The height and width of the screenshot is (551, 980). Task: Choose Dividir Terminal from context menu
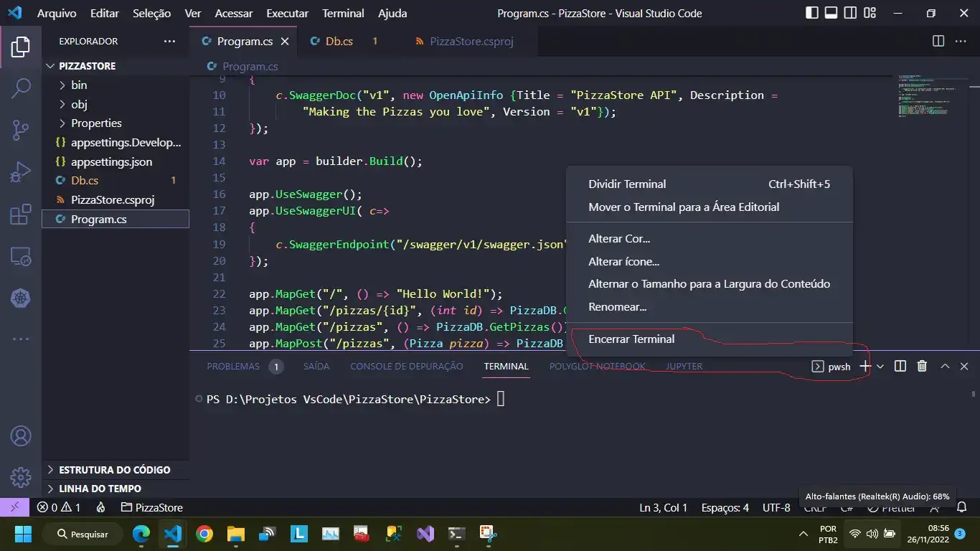pos(709,184)
